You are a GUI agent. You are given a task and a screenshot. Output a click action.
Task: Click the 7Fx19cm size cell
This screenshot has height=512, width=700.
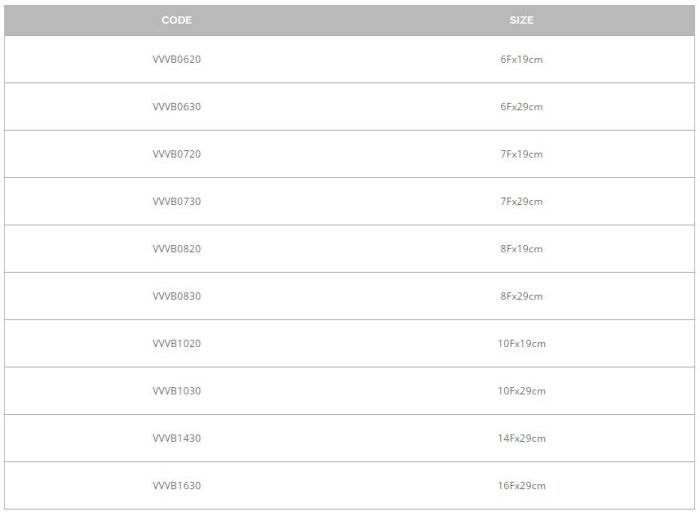click(x=521, y=154)
